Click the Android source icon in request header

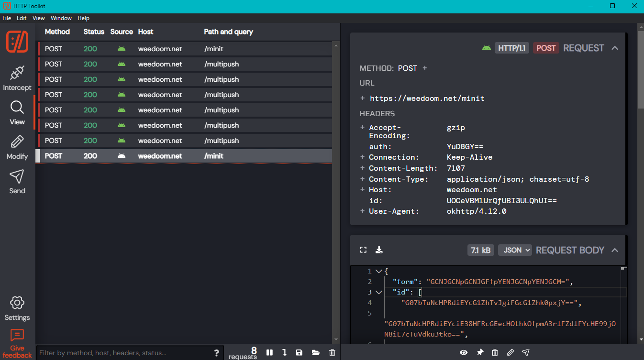tap(487, 48)
